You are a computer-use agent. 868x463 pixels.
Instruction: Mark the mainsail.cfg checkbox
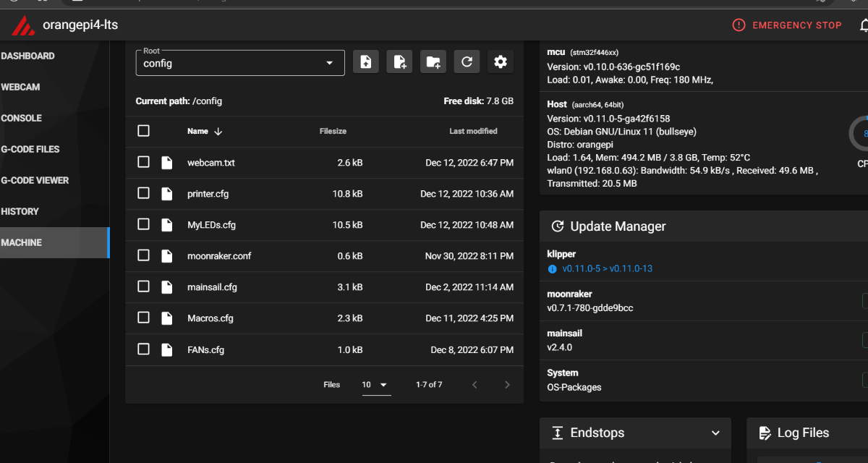click(143, 286)
